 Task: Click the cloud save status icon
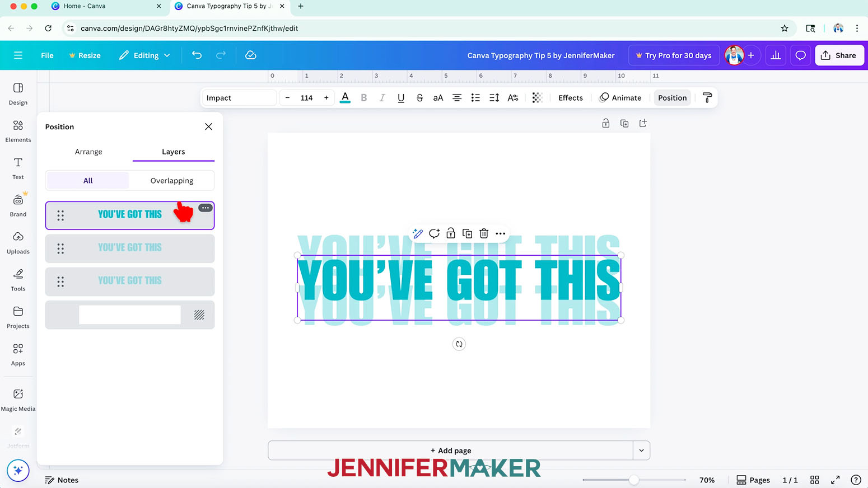tap(251, 55)
